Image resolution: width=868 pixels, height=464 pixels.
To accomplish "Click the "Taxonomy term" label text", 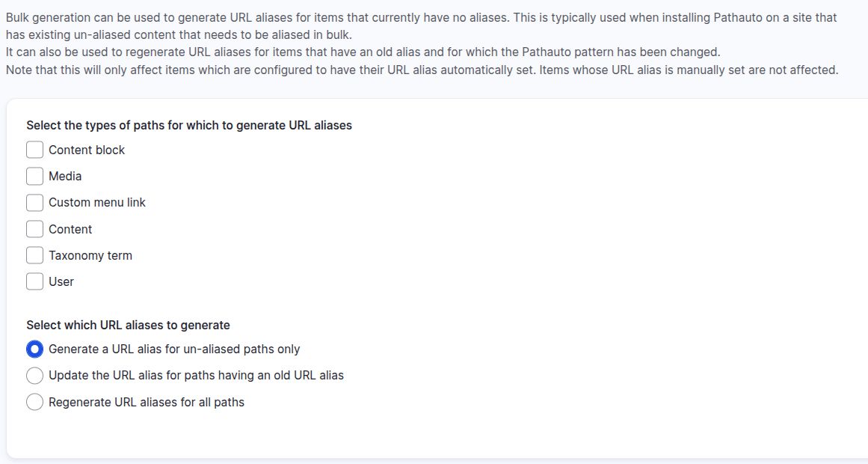I will pyautogui.click(x=90, y=256).
